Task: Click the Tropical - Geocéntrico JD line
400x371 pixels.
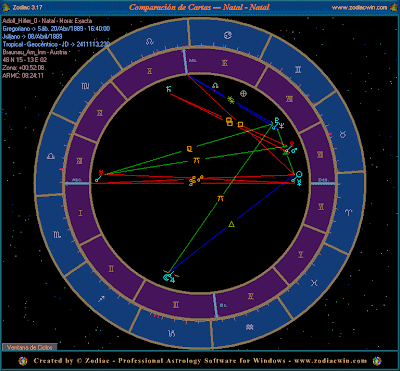Action: [x=56, y=44]
